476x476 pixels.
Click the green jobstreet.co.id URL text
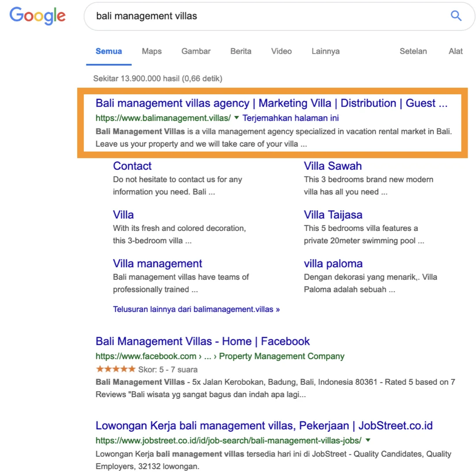click(x=229, y=440)
